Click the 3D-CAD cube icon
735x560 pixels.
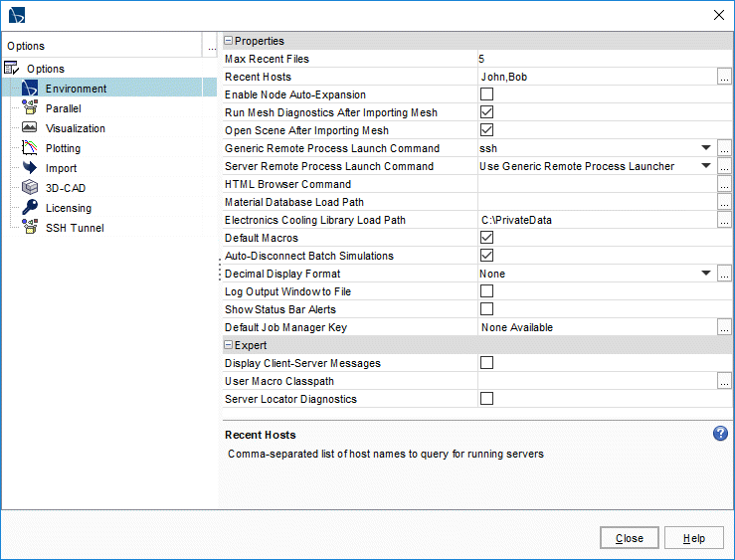click(29, 188)
